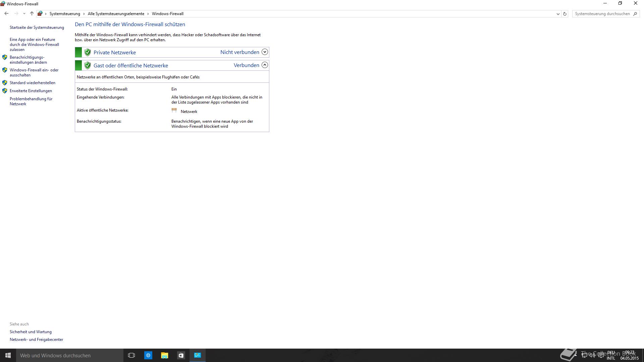Select Systemsteuerung in the breadcrumb
This screenshot has width=644, height=362.
click(x=65, y=14)
